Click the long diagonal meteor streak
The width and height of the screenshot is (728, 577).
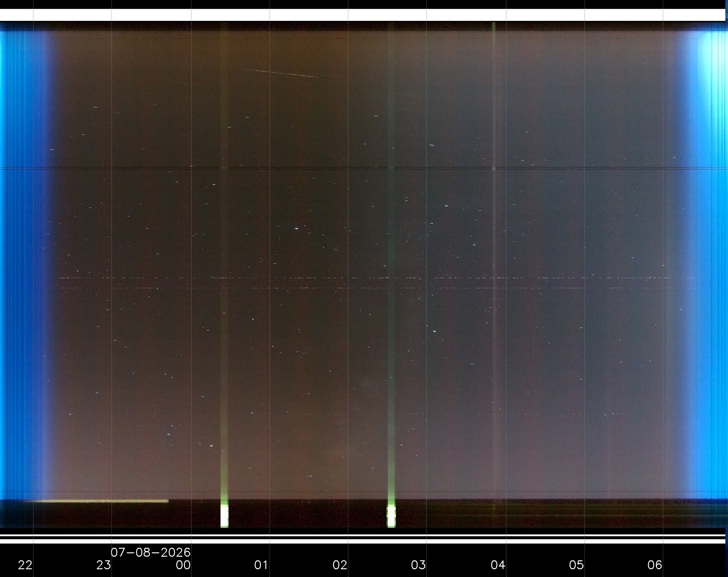click(x=284, y=73)
